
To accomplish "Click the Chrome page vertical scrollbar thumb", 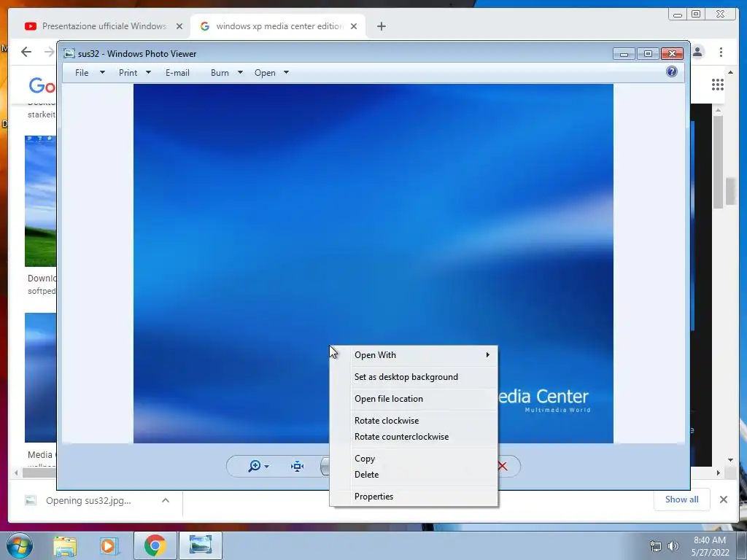I will click(730, 192).
